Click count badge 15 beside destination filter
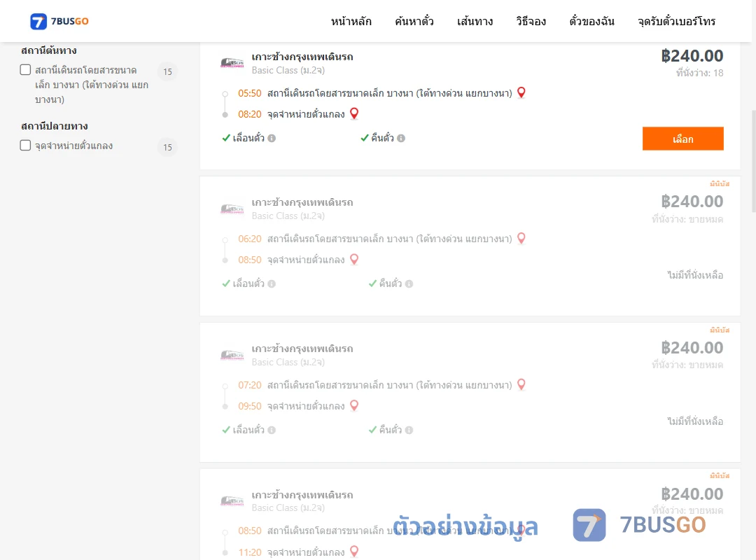This screenshot has width=756, height=560. point(167,147)
